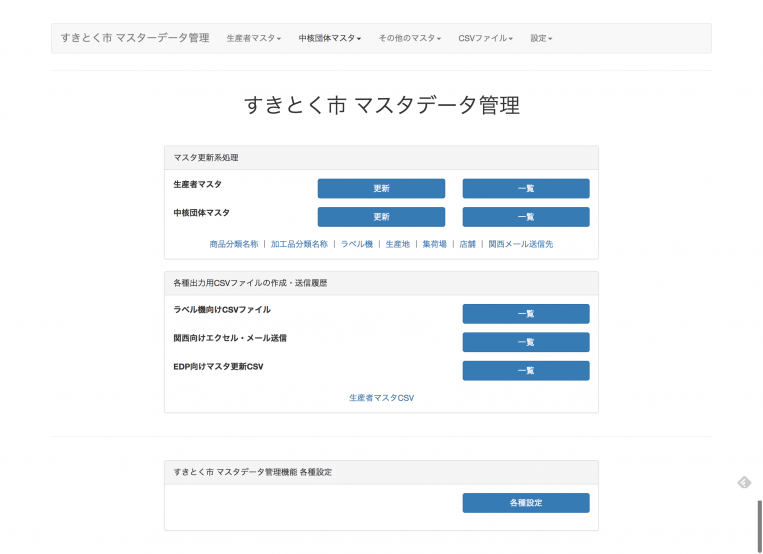Click 更新 button for 中核団体マスタ
This screenshot has width=763, height=554.
381,217
